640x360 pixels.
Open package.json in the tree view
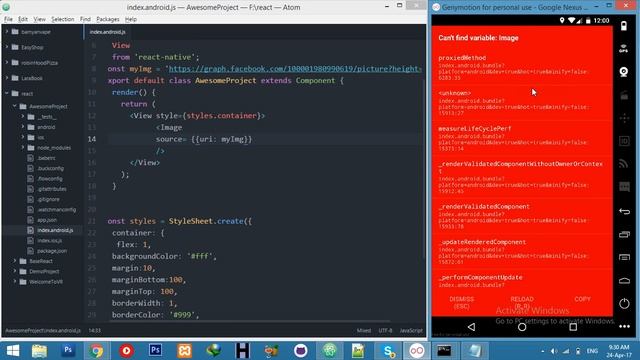(52, 251)
